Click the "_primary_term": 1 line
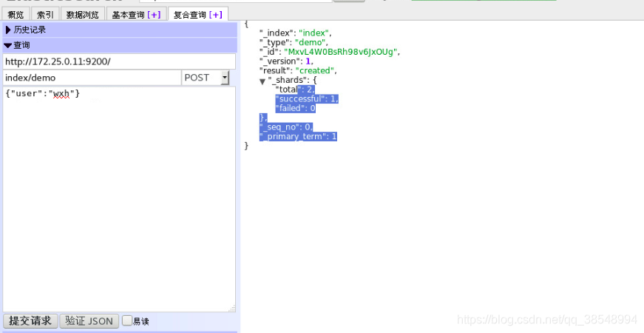Viewport: 644px width, 333px height. (x=298, y=136)
